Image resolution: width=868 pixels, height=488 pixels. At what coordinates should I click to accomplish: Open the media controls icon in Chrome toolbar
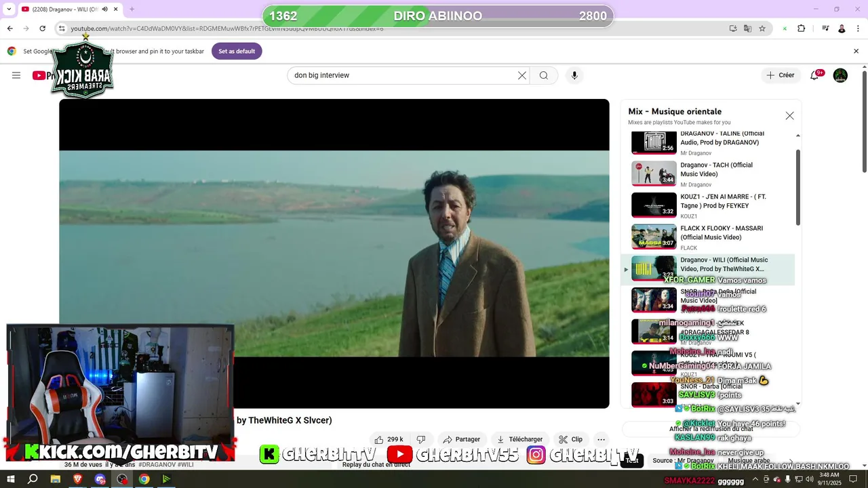pyautogui.click(x=825, y=28)
